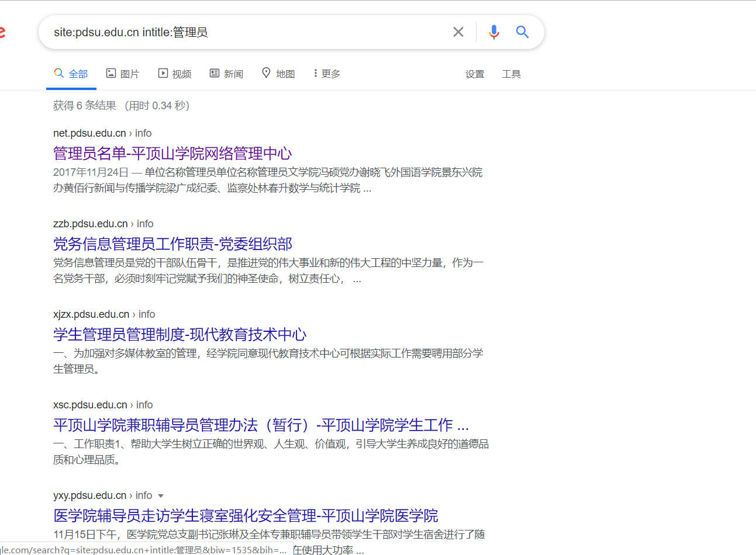Click the result count text 获得 6 条结果

85,106
